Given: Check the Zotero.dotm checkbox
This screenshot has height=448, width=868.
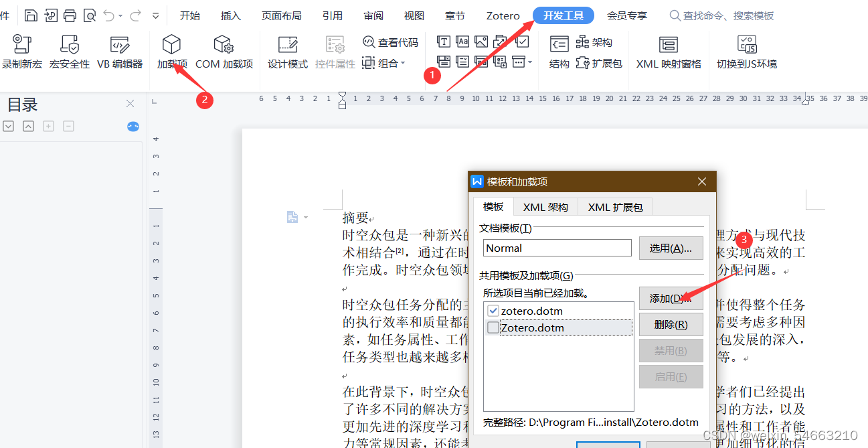Looking at the screenshot, I should coord(493,327).
